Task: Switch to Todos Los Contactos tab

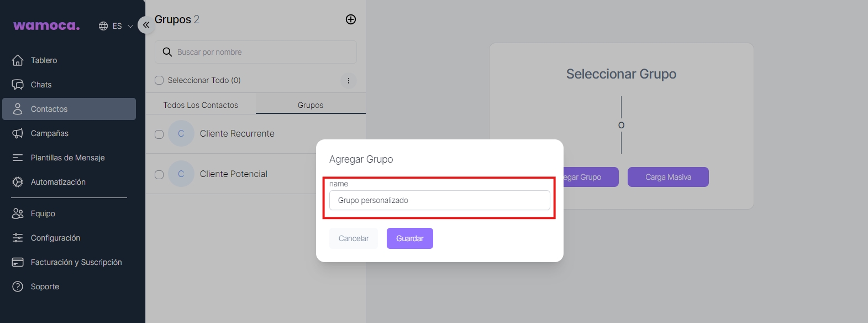Action: tap(201, 105)
